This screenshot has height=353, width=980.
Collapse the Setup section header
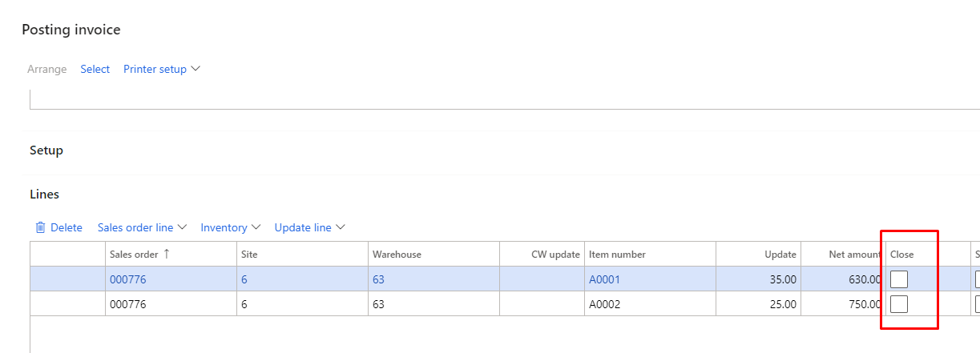46,150
